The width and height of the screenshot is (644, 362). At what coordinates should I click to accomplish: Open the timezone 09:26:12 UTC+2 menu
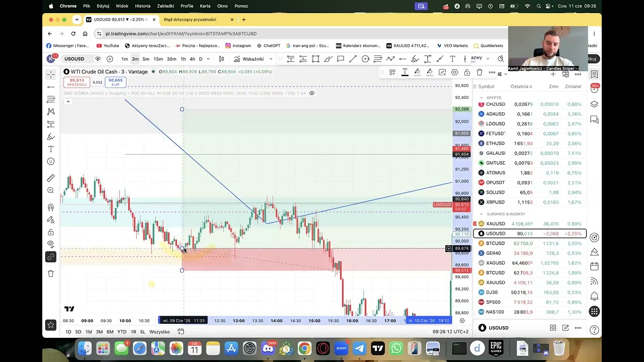[x=450, y=332]
